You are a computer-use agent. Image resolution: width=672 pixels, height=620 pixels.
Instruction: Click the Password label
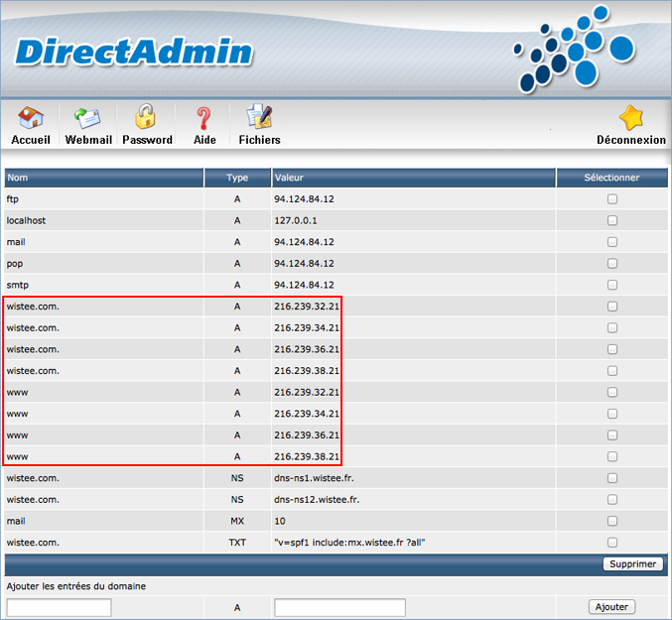(148, 140)
